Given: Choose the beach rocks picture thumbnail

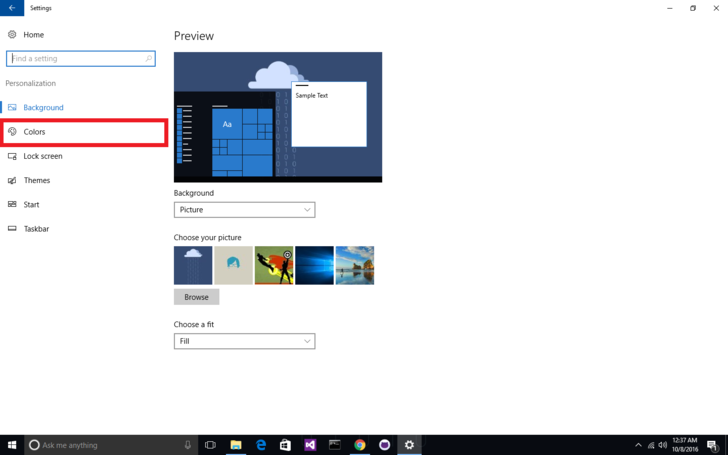Looking at the screenshot, I should 355,265.
